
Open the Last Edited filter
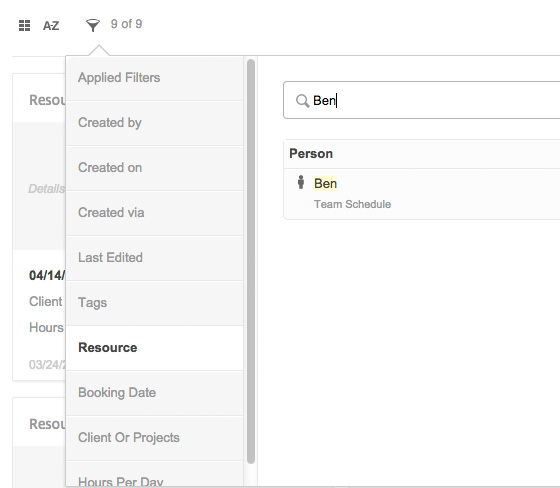[x=155, y=258]
